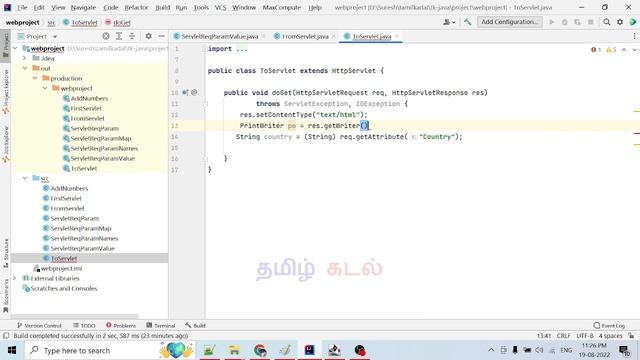
Task: Toggle read-only lock icon in status bar
Action: [631, 336]
